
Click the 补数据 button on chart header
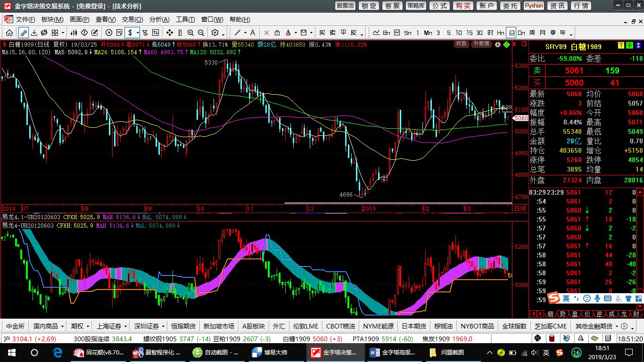tap(481, 44)
